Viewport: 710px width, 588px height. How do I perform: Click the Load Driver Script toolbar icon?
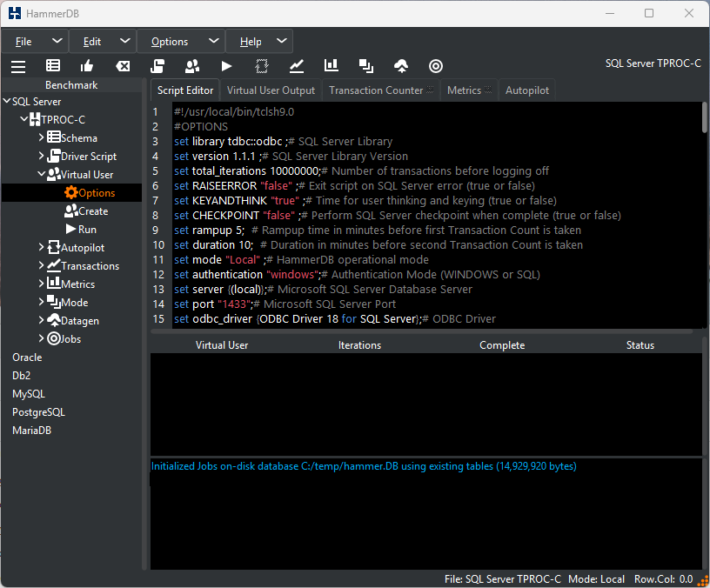coord(157,66)
